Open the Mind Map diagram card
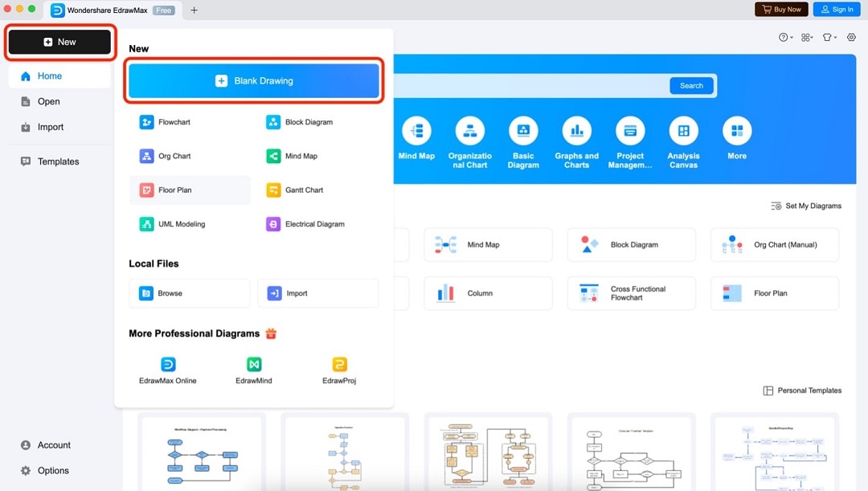The width and height of the screenshot is (868, 491). tap(489, 244)
